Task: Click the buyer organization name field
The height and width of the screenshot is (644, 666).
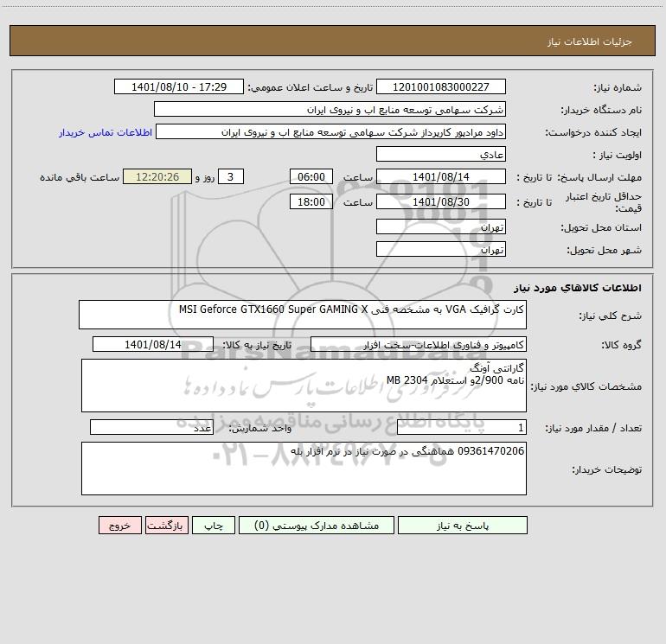Action: pos(330,109)
